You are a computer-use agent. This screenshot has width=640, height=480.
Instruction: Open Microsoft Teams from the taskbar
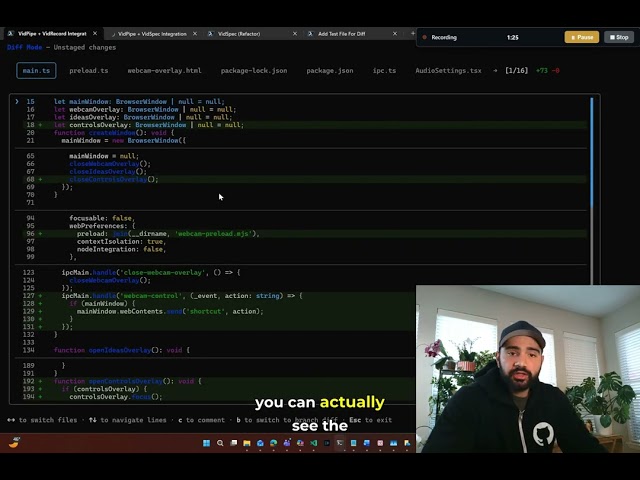pyautogui.click(x=287, y=443)
